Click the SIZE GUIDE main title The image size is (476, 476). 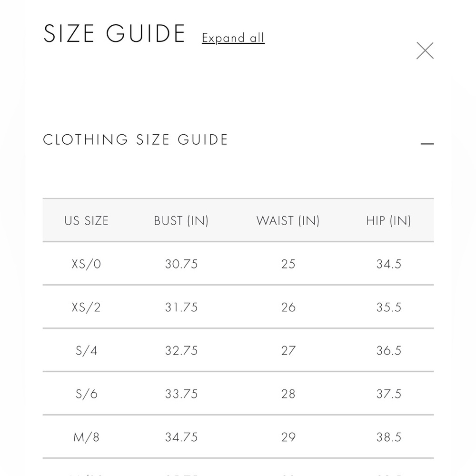[x=114, y=33]
